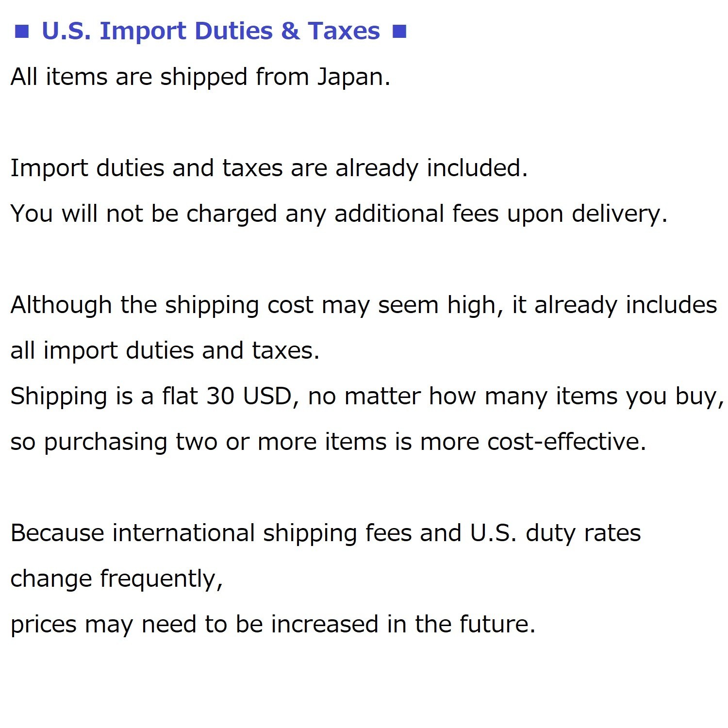Screen dimensions: 728x728
Task: Click the words "U.S. duty rates"
Action: 555,533
